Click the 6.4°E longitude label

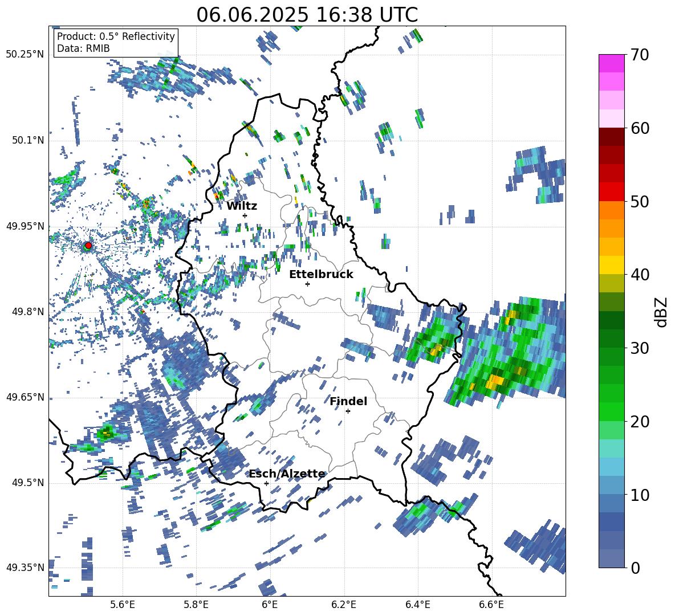click(417, 605)
